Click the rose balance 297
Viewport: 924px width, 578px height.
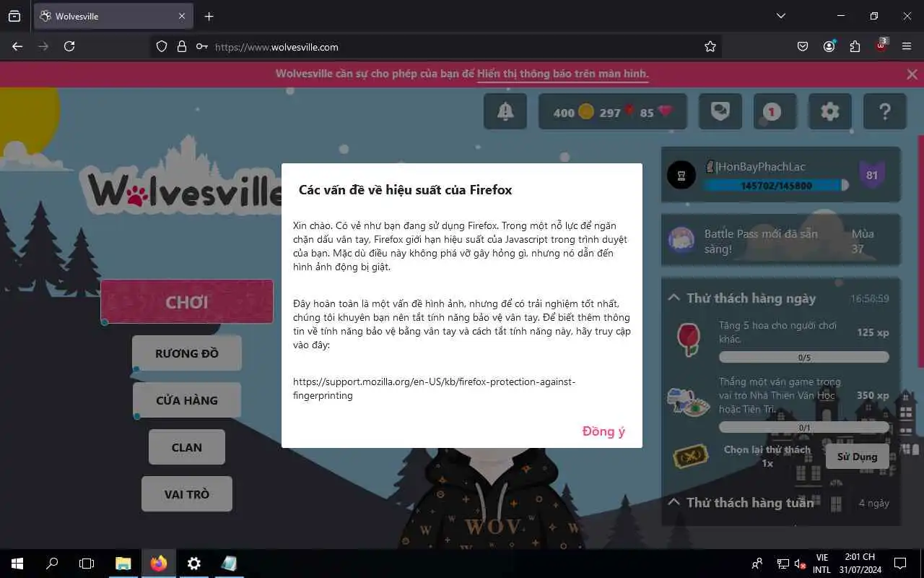[x=616, y=112]
